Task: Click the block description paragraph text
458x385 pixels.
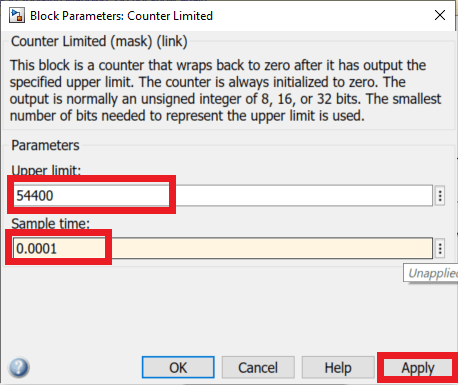Action: pyautogui.click(x=225, y=90)
